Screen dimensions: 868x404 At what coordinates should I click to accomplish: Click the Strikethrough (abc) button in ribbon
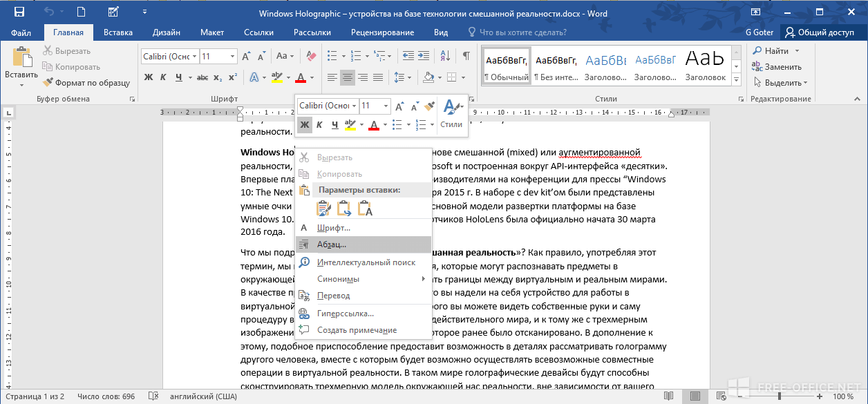(202, 77)
